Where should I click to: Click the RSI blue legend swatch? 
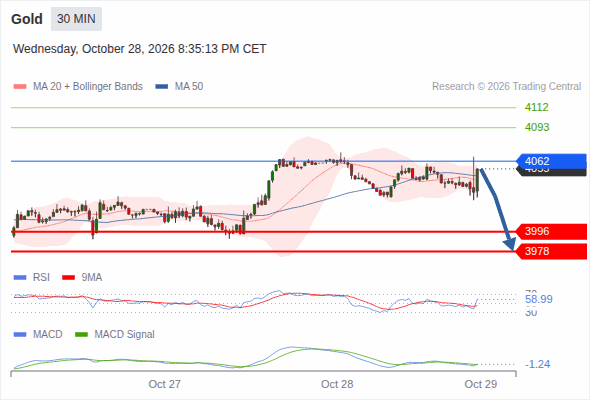coord(20,278)
